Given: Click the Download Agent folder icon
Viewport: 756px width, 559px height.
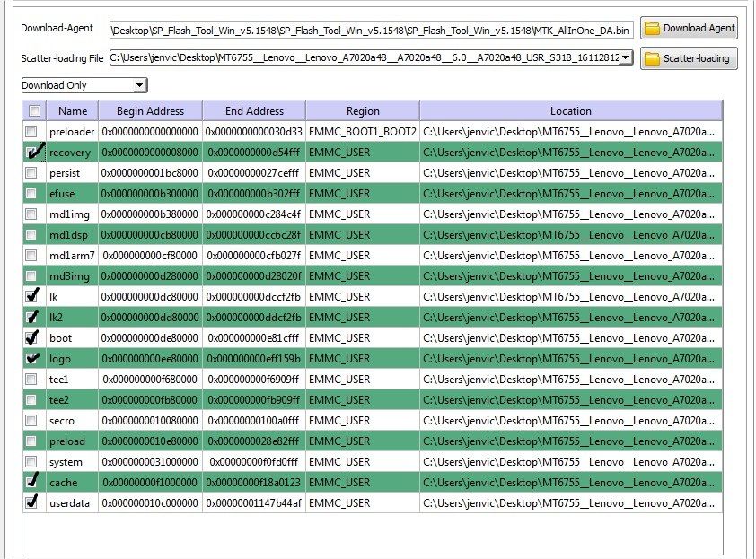Looking at the screenshot, I should coord(653,28).
